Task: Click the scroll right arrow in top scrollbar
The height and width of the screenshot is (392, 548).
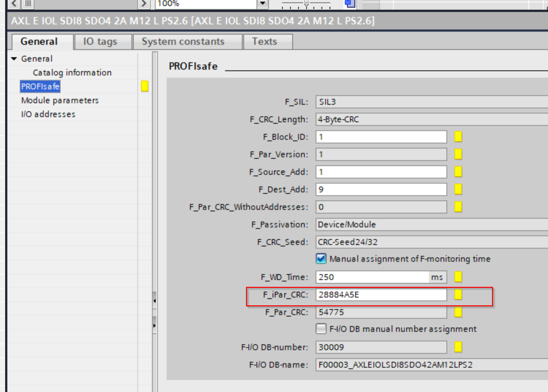Action: click(144, 4)
